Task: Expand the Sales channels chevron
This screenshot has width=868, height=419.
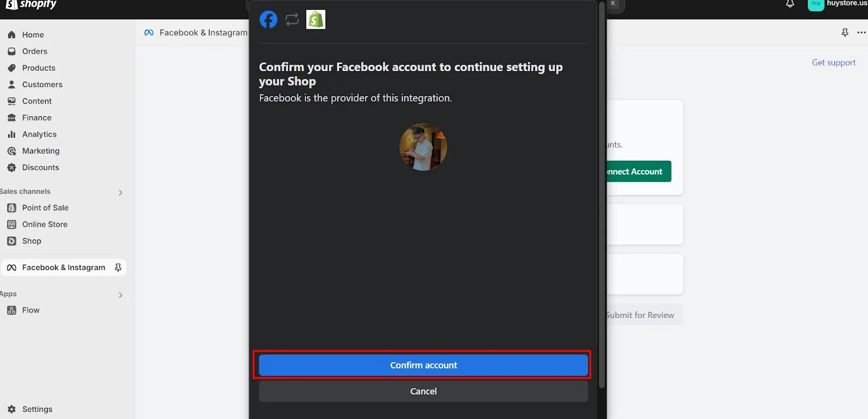Action: tap(120, 192)
